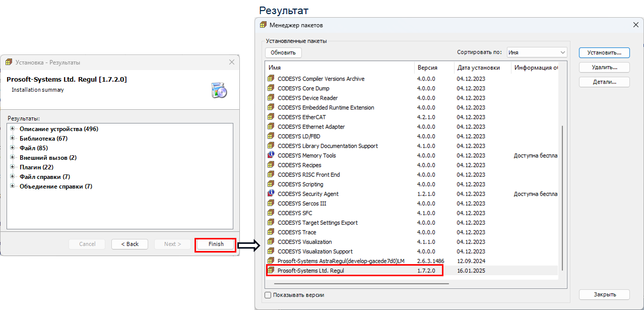Click the Prosoft-Systems Ltd. Regul package icon
644x310 pixels.
point(271,271)
